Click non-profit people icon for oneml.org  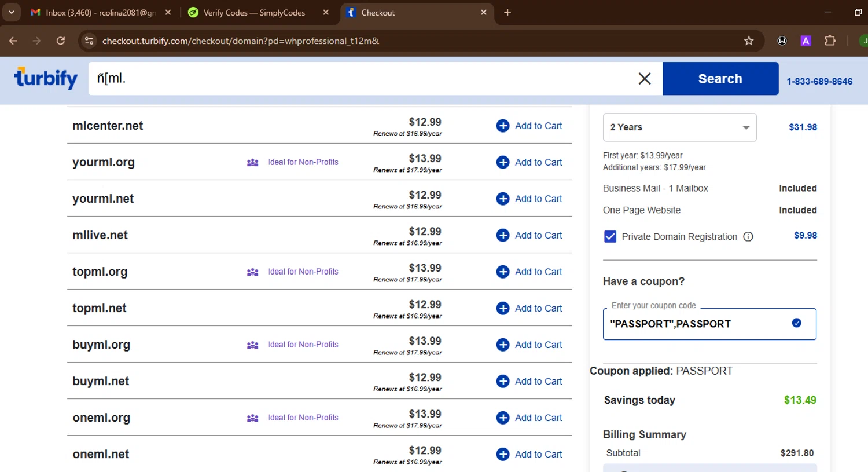pos(253,418)
